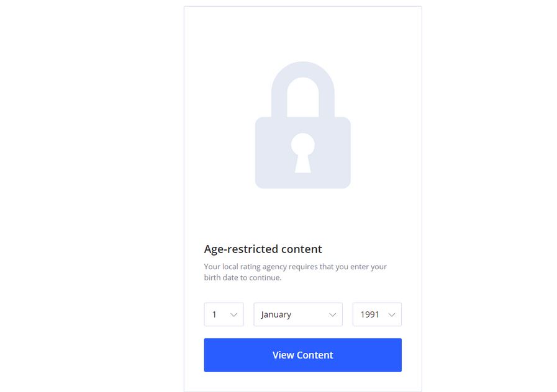The height and width of the screenshot is (392, 557).
Task: Click the large padlock icon
Action: 302,125
